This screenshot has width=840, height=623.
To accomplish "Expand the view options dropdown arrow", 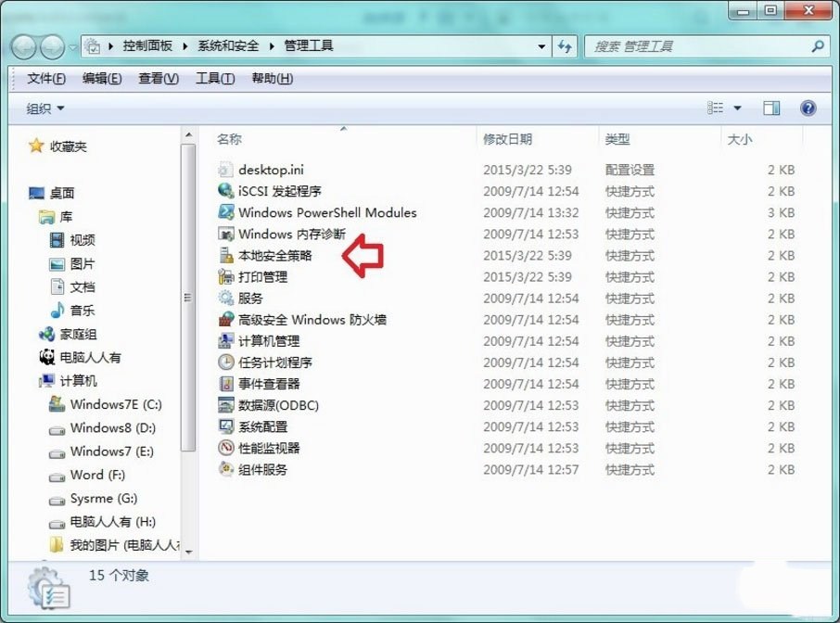I will [x=737, y=108].
